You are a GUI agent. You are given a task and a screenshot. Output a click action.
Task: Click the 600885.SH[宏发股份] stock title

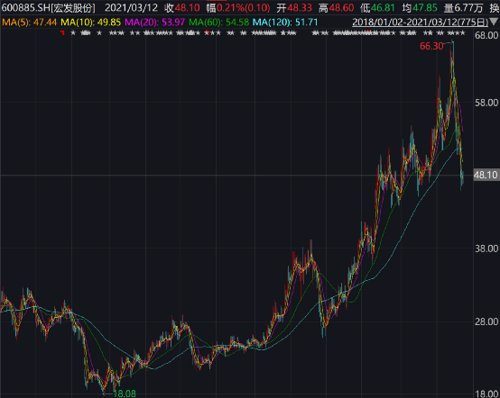(x=48, y=8)
